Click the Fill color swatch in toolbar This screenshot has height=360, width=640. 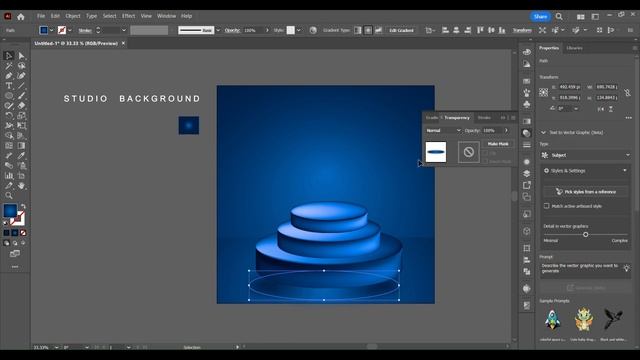(10, 211)
